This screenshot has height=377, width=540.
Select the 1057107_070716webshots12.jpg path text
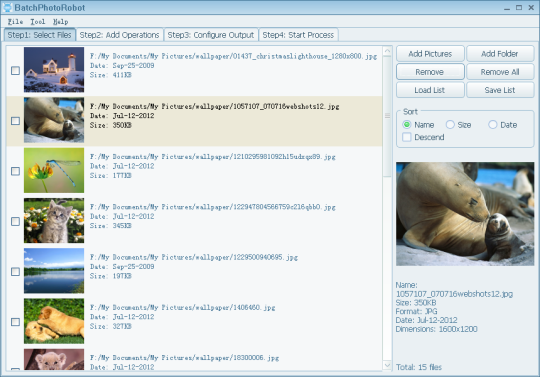[x=215, y=106]
